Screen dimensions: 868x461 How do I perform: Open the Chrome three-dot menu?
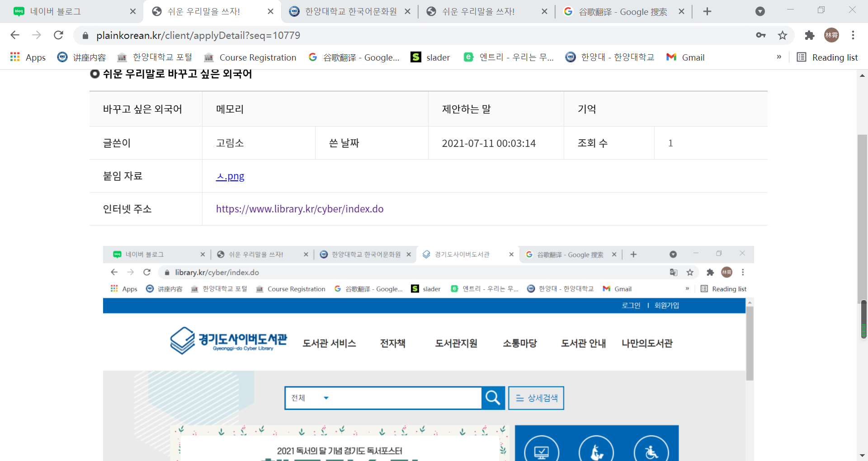click(853, 35)
